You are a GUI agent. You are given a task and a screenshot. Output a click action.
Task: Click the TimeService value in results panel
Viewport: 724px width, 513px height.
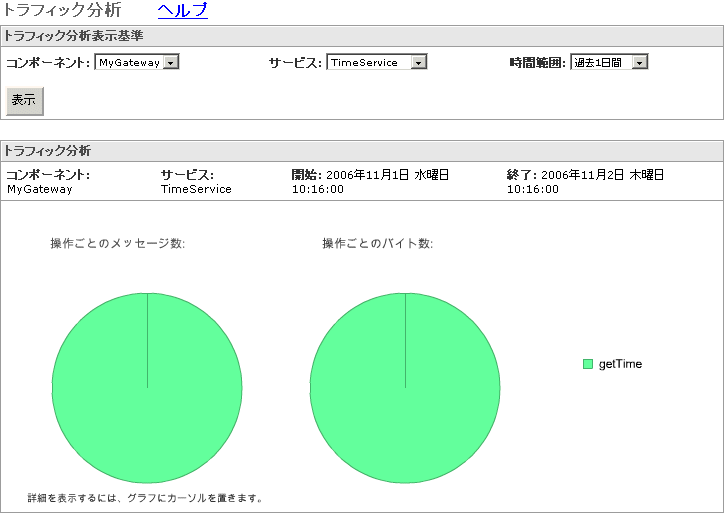(196, 189)
